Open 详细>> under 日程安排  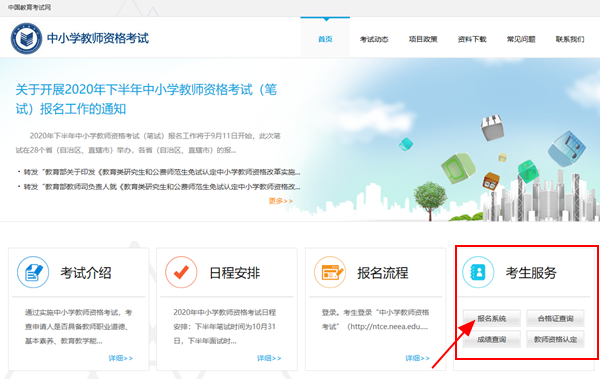269,358
